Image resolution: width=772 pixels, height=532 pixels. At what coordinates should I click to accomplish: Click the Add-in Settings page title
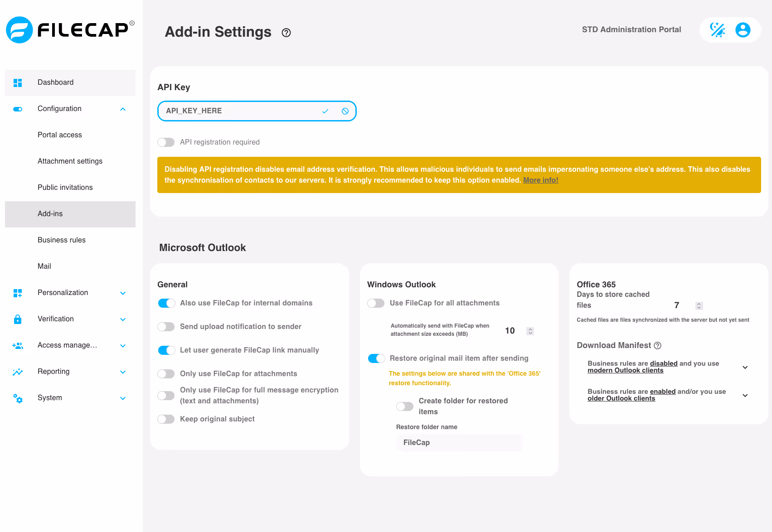[218, 32]
